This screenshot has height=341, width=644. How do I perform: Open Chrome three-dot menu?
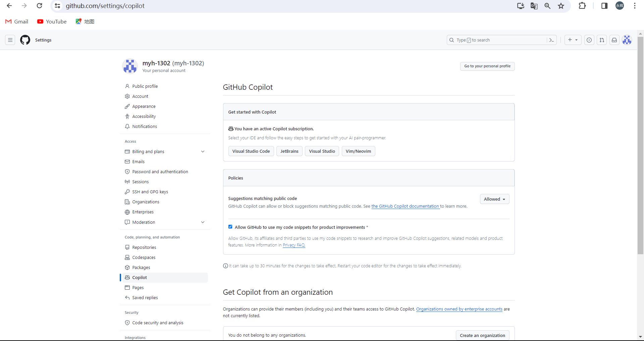[x=635, y=6]
